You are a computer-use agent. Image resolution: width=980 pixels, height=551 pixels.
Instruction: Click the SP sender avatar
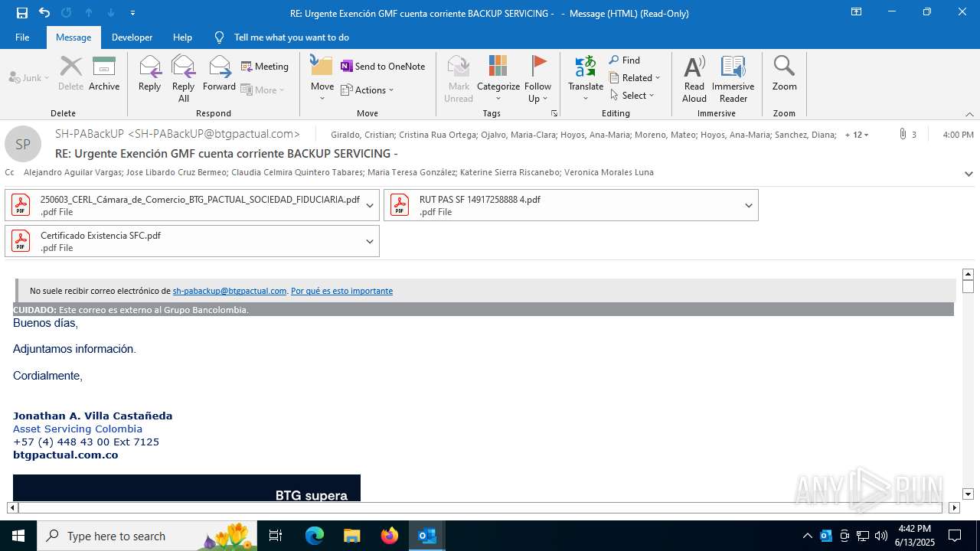click(23, 144)
